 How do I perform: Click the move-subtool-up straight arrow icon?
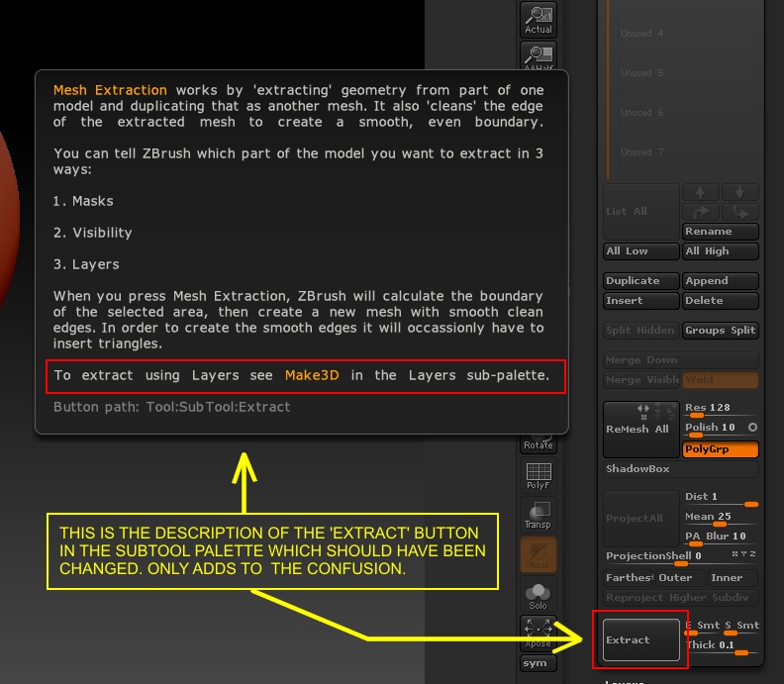point(700,192)
